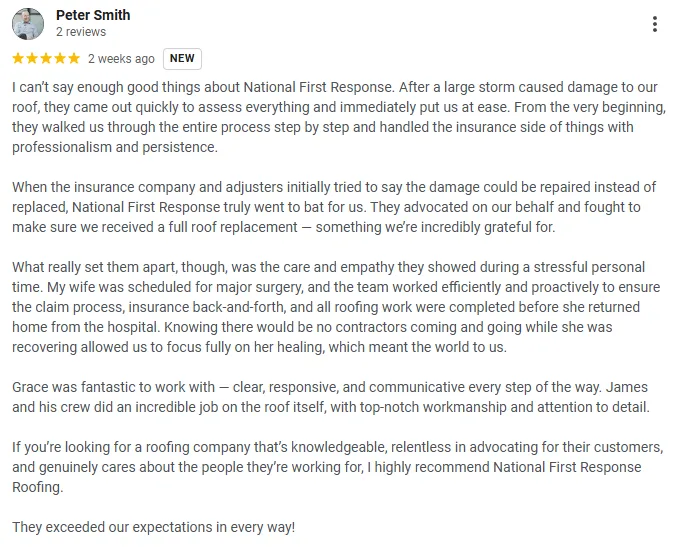This screenshot has height=547, width=683.
Task: Click the '2 weeks ago' timestamp
Action: (121, 59)
